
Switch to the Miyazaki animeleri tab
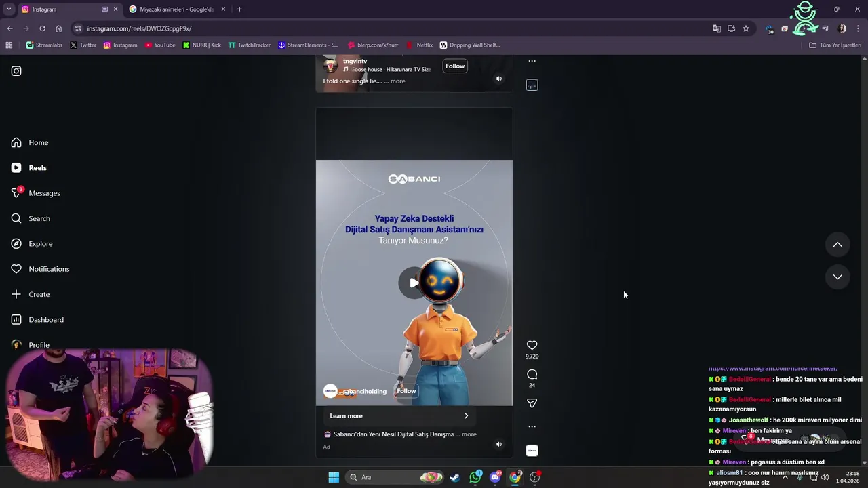(176, 9)
